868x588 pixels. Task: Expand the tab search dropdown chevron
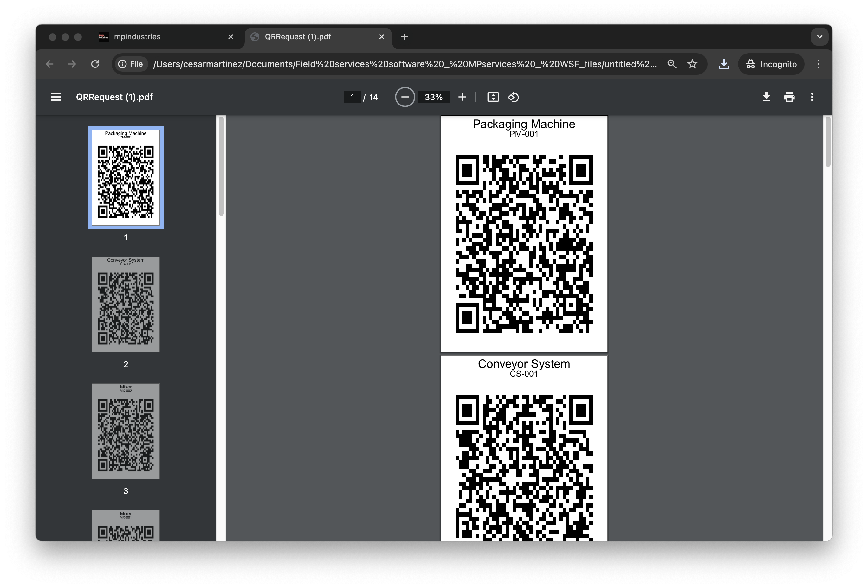tap(819, 36)
